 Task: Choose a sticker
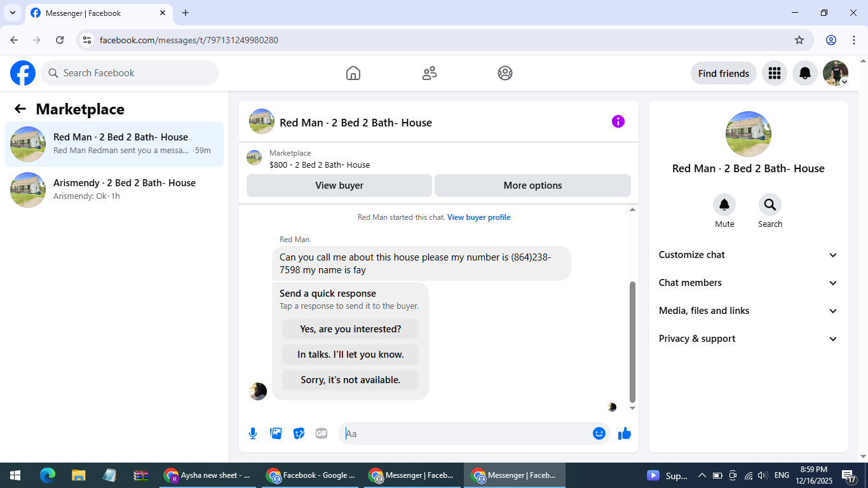coord(299,433)
